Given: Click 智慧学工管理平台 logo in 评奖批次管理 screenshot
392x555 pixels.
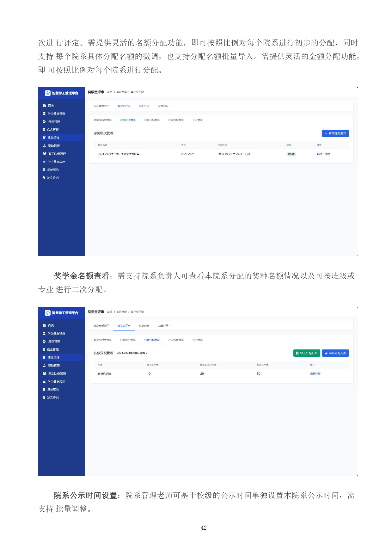Looking at the screenshot, I should [x=48, y=93].
